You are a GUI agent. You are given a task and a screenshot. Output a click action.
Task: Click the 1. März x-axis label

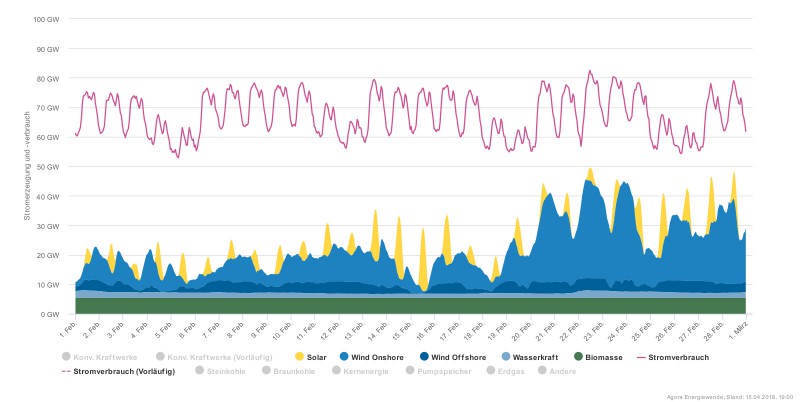[x=740, y=328]
